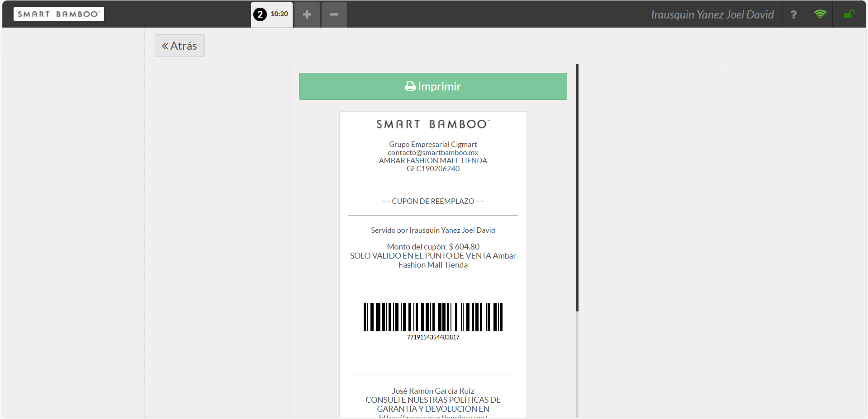Image resolution: width=868 pixels, height=419 pixels.
Task: Select 'GARANTÍA Y DEVOLUCIÓN EN' line
Action: (x=433, y=409)
